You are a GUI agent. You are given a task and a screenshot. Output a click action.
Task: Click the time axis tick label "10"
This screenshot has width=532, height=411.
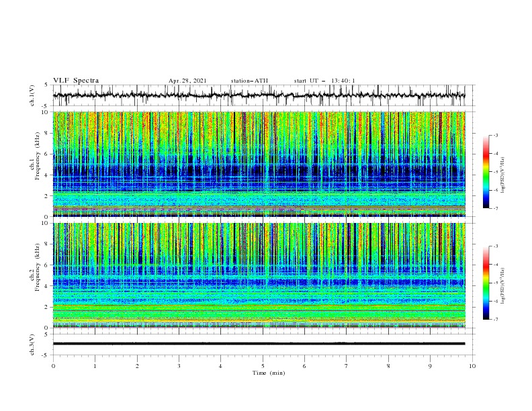[472, 366]
